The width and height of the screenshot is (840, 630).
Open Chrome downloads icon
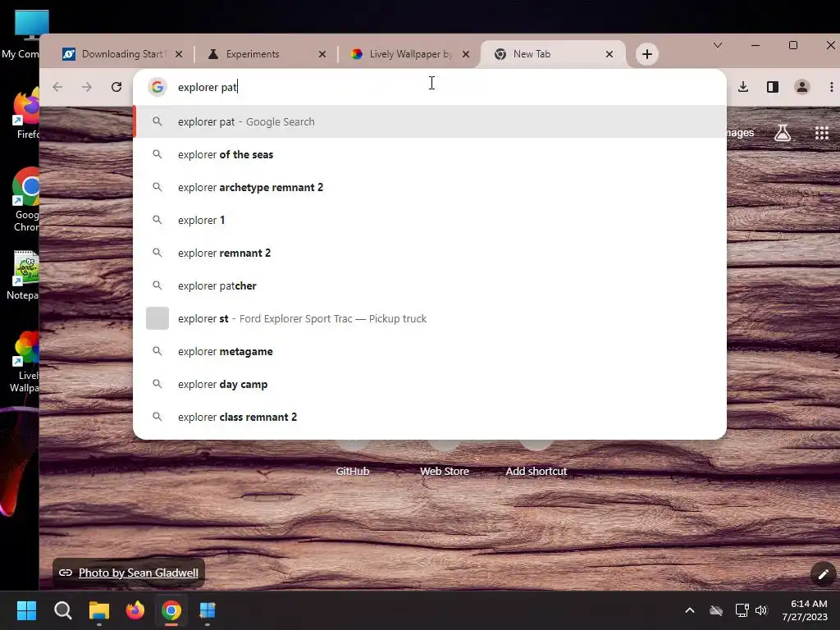(743, 87)
